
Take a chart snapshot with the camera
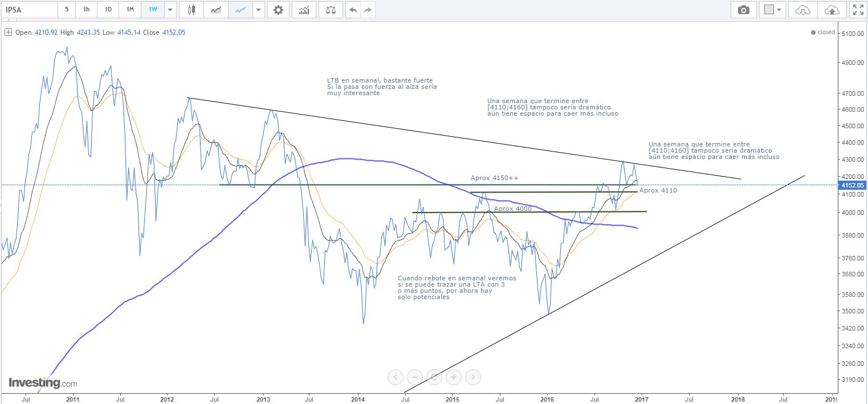tap(743, 10)
